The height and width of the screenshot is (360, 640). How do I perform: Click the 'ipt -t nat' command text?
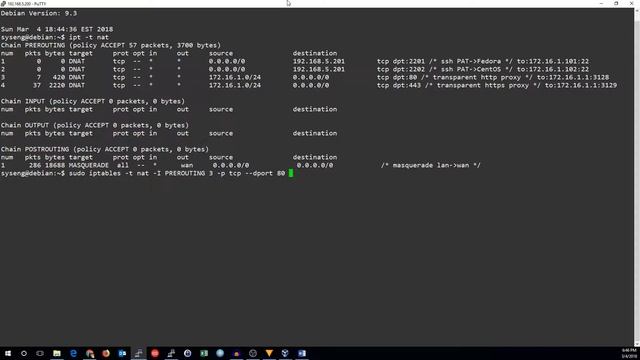[x=89, y=37]
